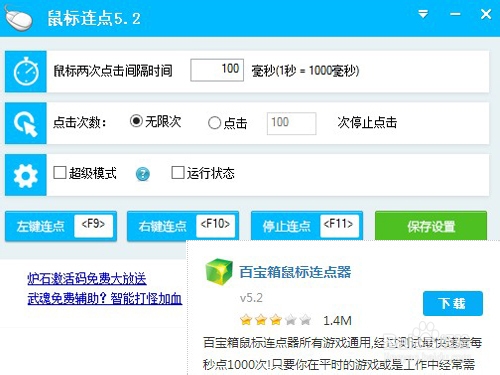Viewport: 500px width, 375px height.
Task: Click the 毫秒(1秒 = 1000毫秒) label
Action: [305, 71]
